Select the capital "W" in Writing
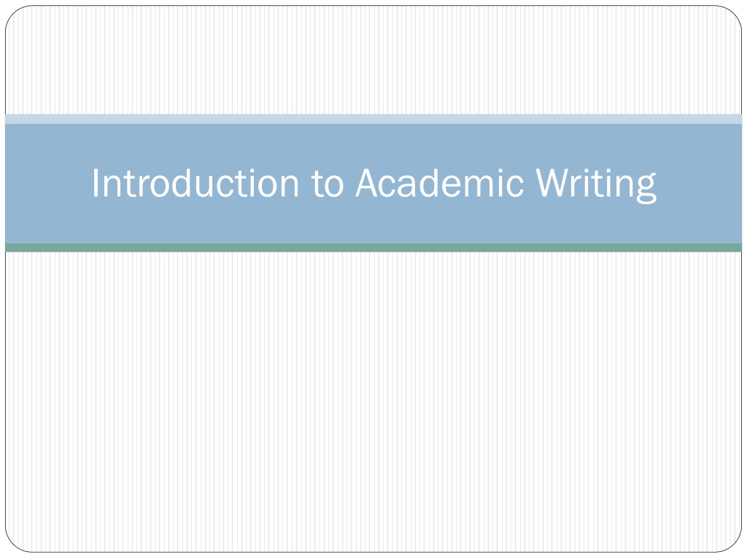Image resolution: width=747 pixels, height=560 pixels. 554,183
